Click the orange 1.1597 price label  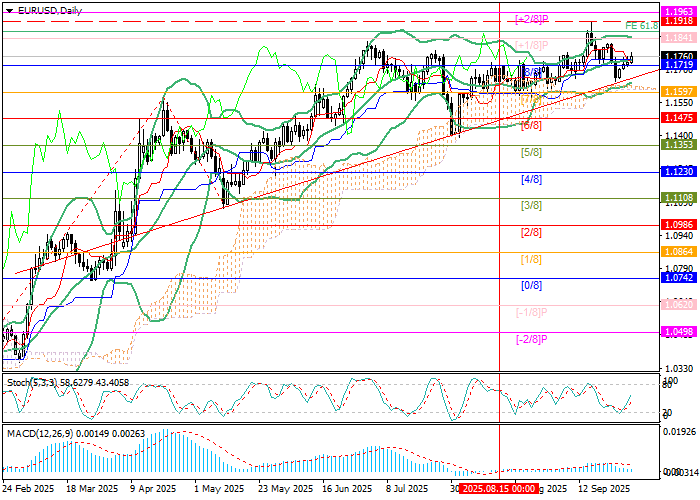pyautogui.click(x=679, y=92)
